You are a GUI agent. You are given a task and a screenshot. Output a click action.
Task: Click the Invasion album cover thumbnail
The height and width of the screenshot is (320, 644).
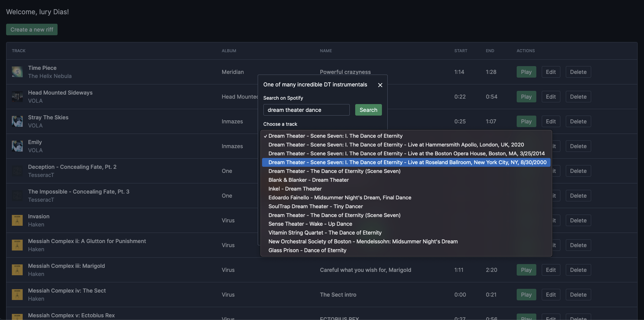tap(17, 220)
